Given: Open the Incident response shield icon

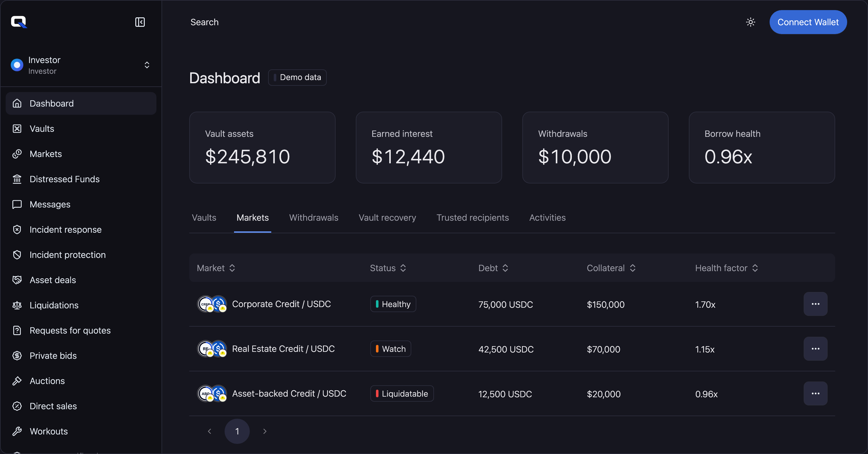Looking at the screenshot, I should (17, 230).
